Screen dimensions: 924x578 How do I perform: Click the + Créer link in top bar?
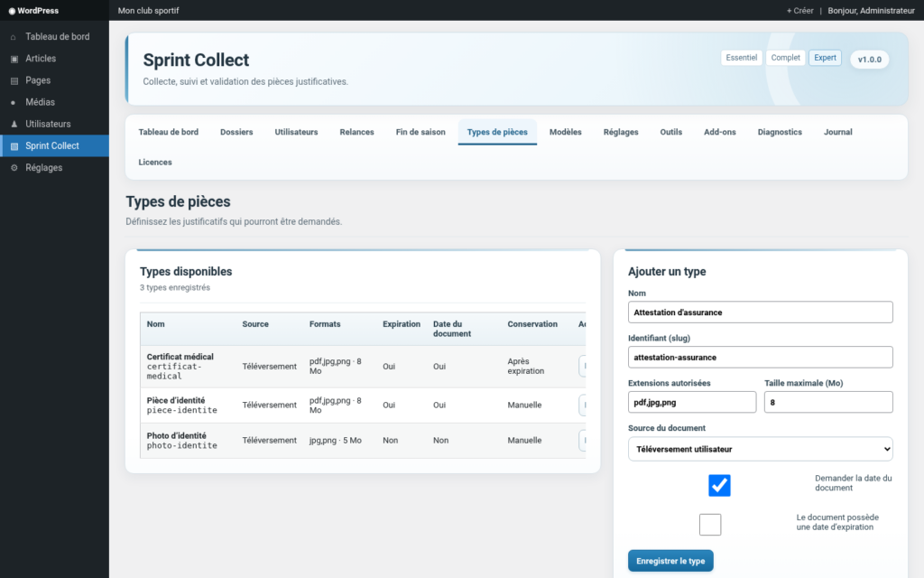pos(799,11)
